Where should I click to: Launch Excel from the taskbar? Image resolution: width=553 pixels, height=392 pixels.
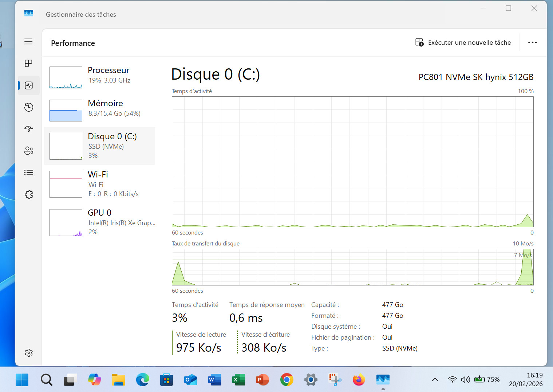pos(238,380)
